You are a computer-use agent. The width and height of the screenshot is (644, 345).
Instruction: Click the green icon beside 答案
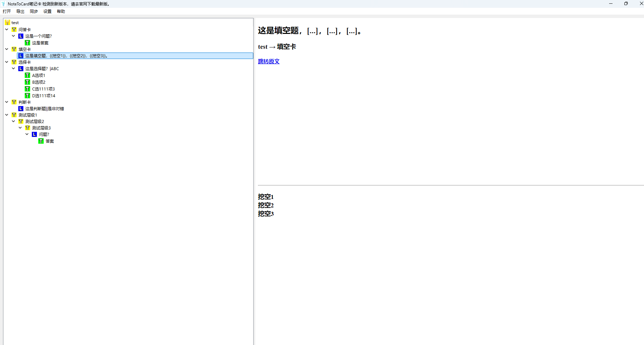[41, 141]
